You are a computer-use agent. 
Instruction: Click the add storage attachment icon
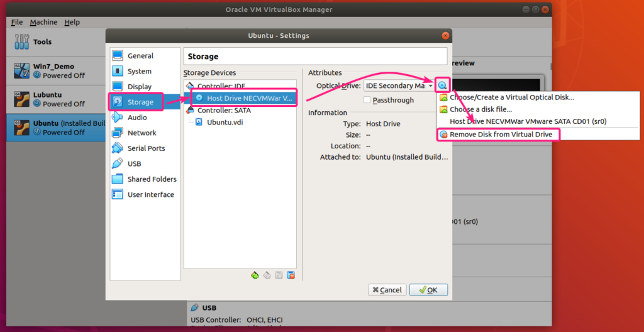tap(279, 275)
